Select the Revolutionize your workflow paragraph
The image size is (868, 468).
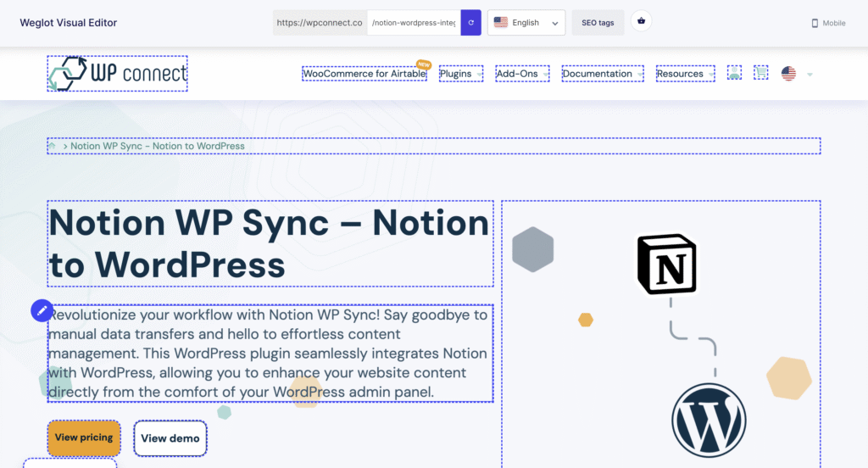[270, 354]
